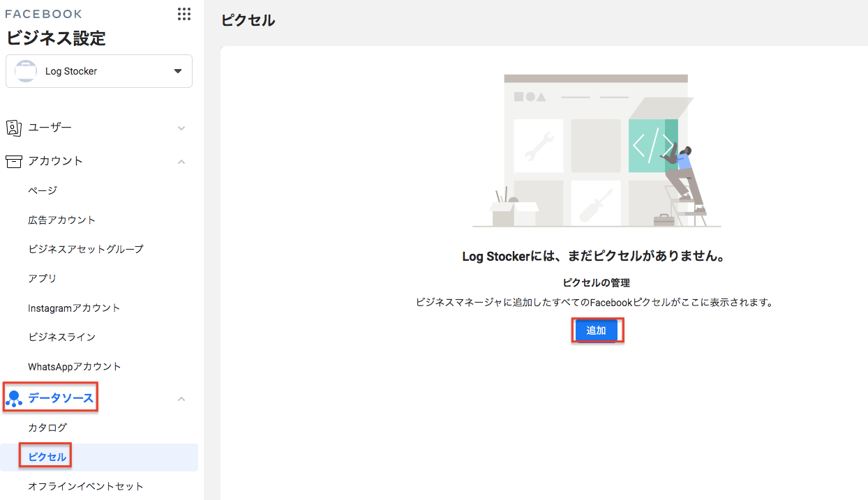868x500 pixels.
Task: Click the ユーザー people icon
Action: click(x=14, y=128)
